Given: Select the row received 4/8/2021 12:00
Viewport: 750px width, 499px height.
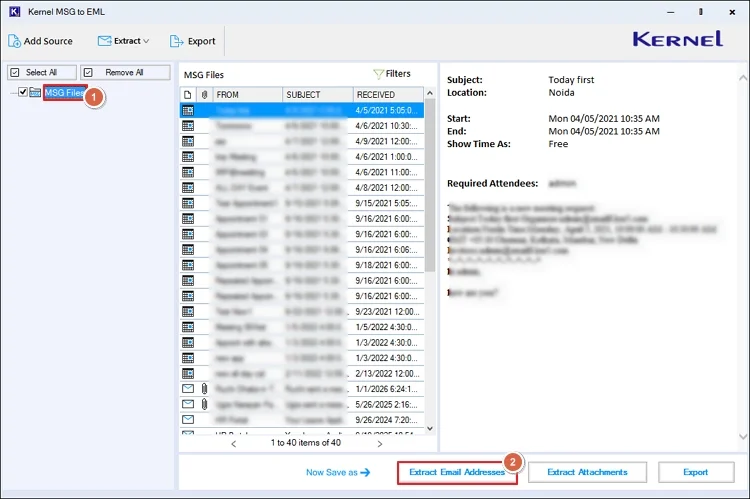Looking at the screenshot, I should (x=302, y=188).
